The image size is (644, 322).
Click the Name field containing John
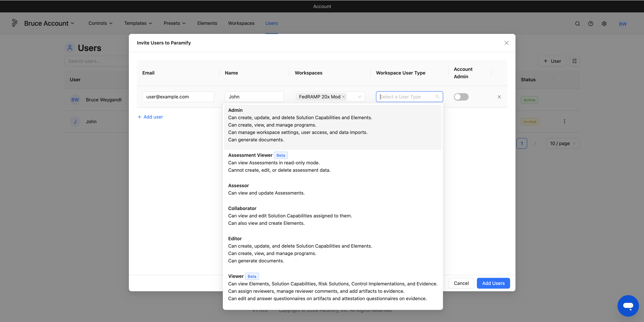(x=254, y=97)
